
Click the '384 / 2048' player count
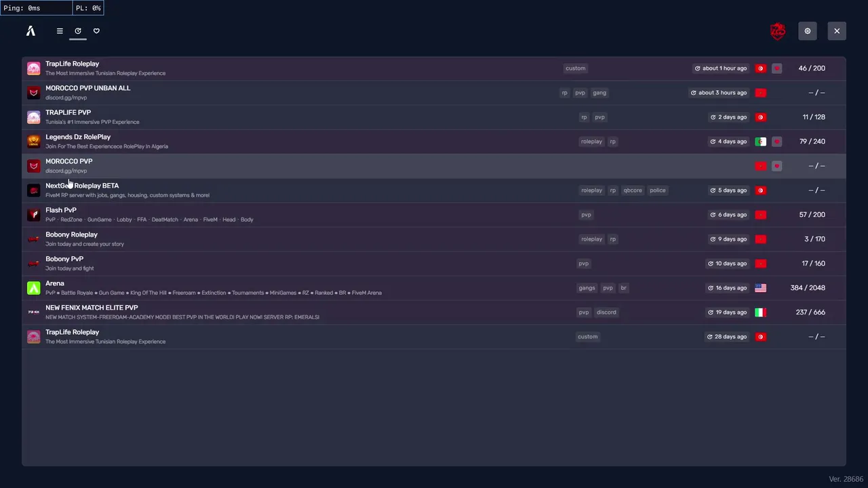point(808,288)
